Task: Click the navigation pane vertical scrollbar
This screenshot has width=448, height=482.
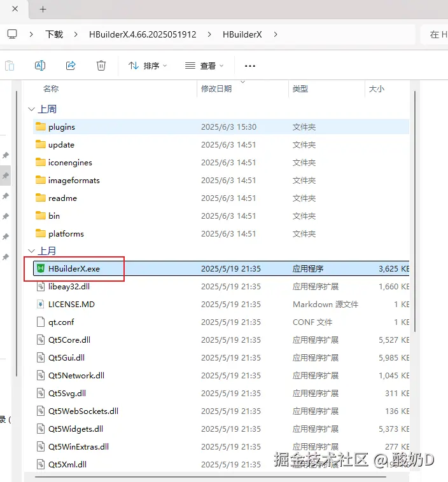Action: [17, 233]
